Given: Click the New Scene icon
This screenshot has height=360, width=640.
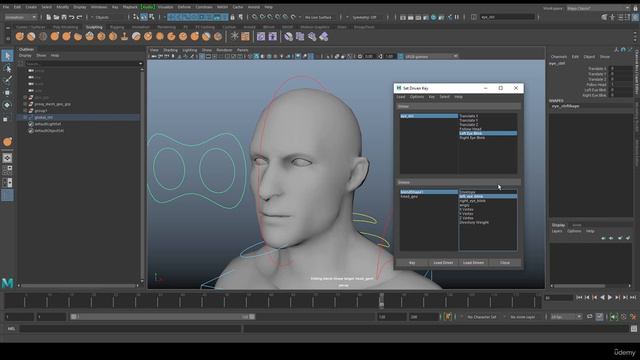Looking at the screenshot, I should (x=49, y=17).
